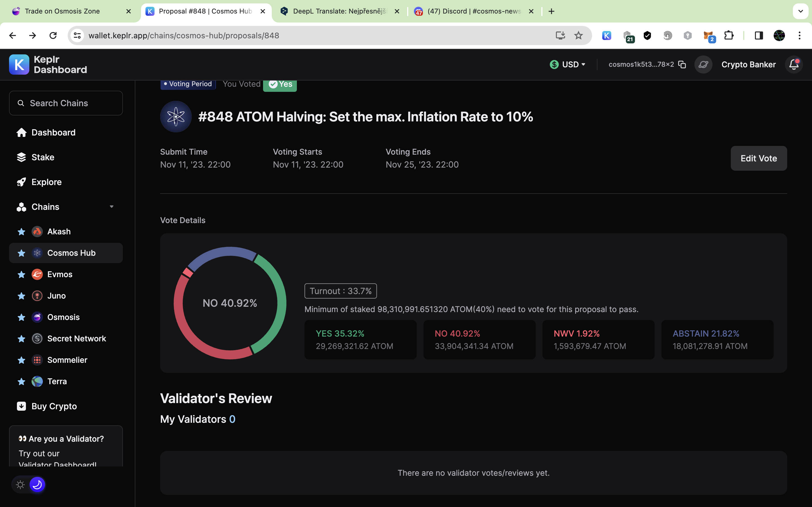Viewport: 812px width, 507px height.
Task: Copy the cosmos wallet address icon
Action: [x=682, y=65]
